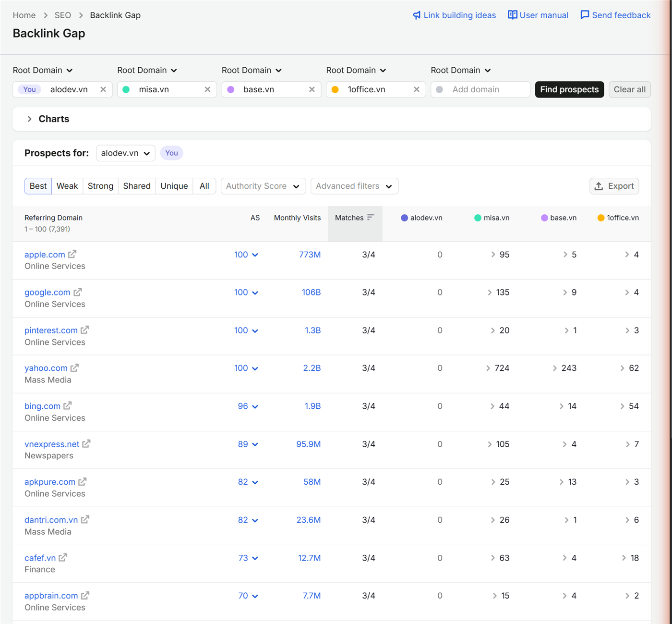Click the You badge beside Prospects for
The image size is (672, 624).
tap(171, 153)
